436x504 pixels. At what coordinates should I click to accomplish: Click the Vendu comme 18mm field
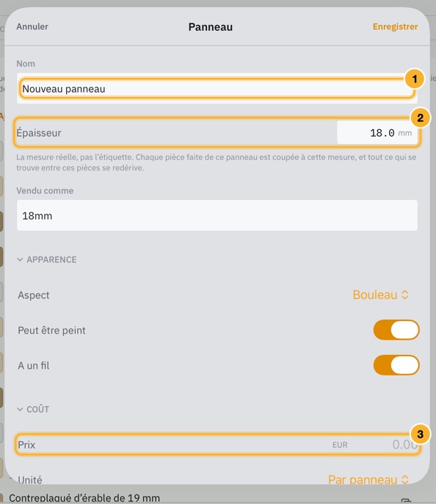217,215
